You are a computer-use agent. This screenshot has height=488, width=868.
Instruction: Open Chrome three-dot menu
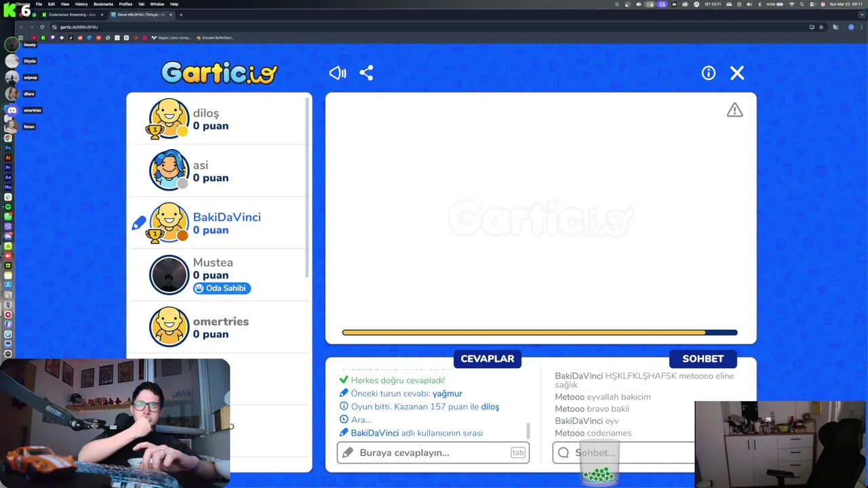pyautogui.click(x=861, y=27)
